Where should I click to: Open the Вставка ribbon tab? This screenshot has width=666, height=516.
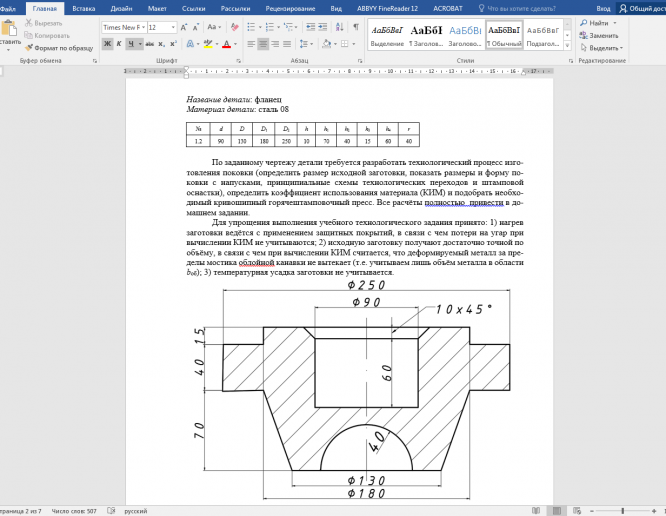[x=84, y=8]
